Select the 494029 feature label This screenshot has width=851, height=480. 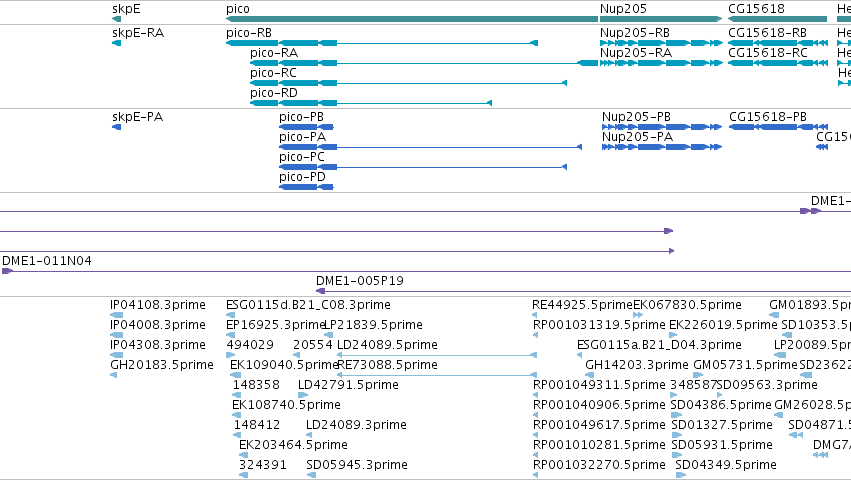(x=250, y=345)
